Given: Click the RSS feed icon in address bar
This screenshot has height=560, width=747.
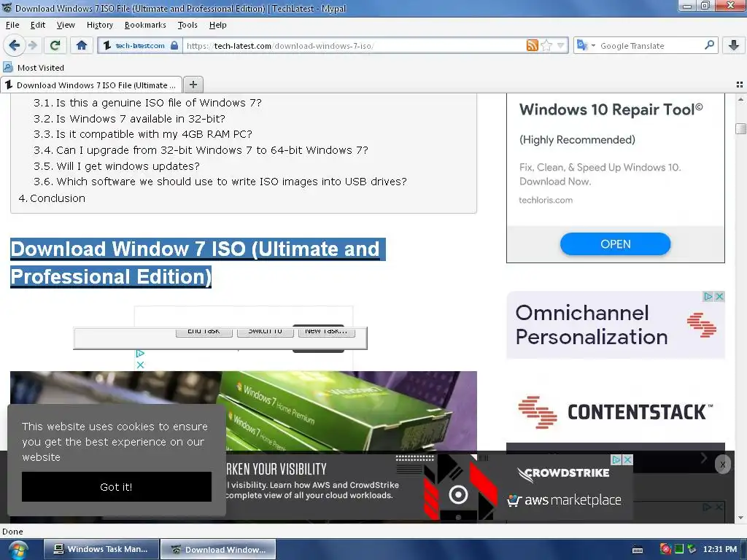Looking at the screenshot, I should tap(532, 46).
